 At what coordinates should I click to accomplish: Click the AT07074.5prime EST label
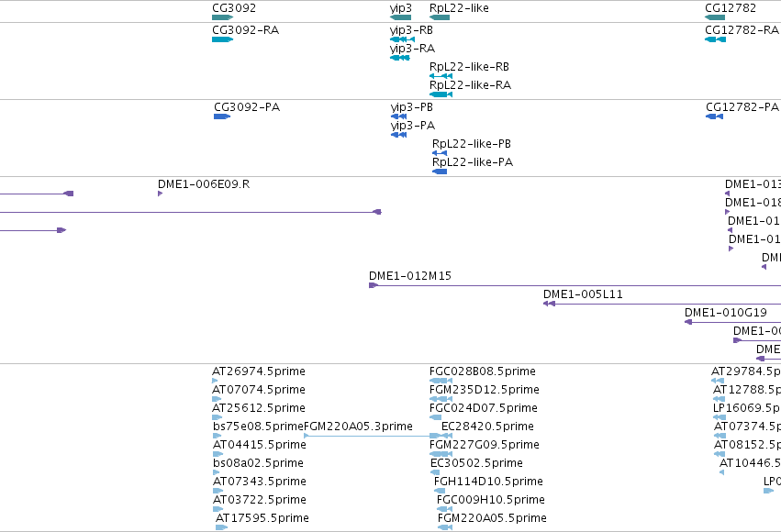[x=259, y=390]
